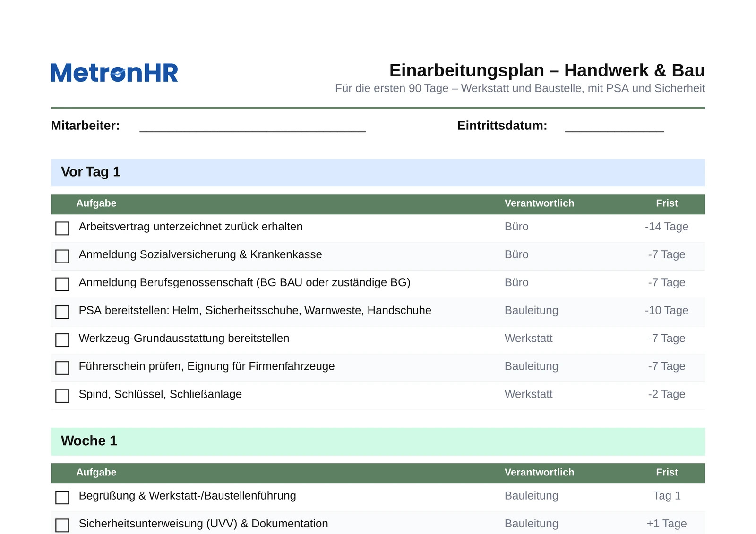Select 'Anmeldung Sozialversicherung & Krankenkasse' text
The width and height of the screenshot is (756, 534).
point(200,254)
